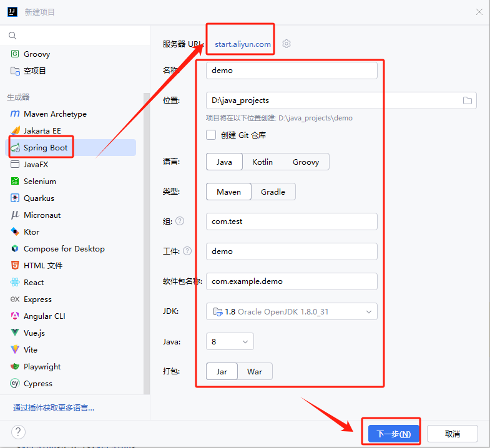Viewport: 490px width, 448px height.
Task: Click the Vue.js logo icon
Action: [x=15, y=333]
